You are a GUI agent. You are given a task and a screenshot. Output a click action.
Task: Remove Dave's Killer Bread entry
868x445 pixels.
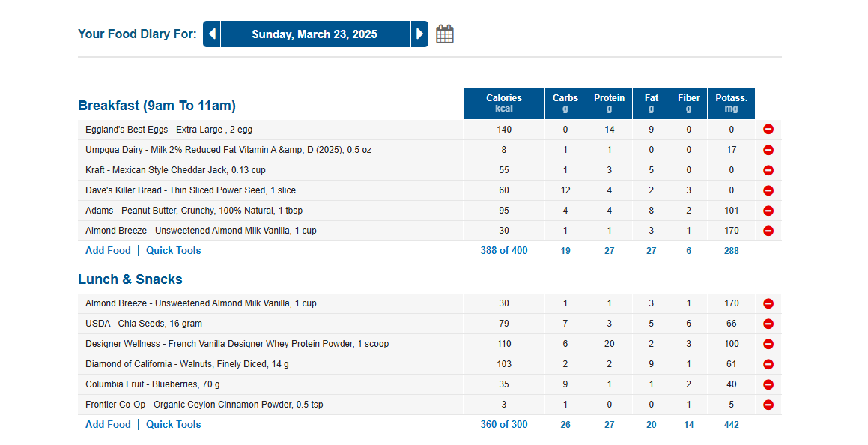click(768, 190)
